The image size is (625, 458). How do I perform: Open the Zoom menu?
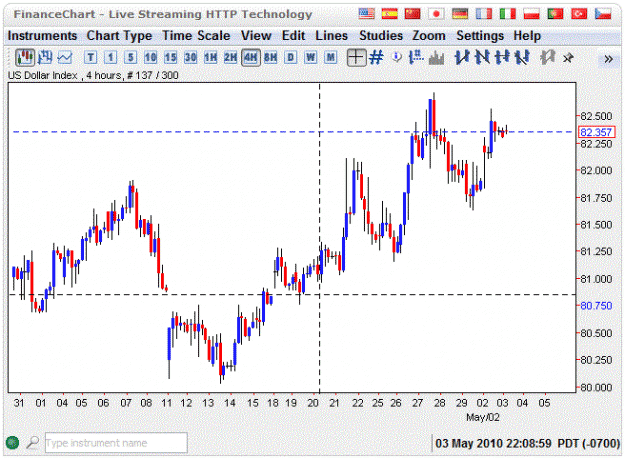coord(429,36)
